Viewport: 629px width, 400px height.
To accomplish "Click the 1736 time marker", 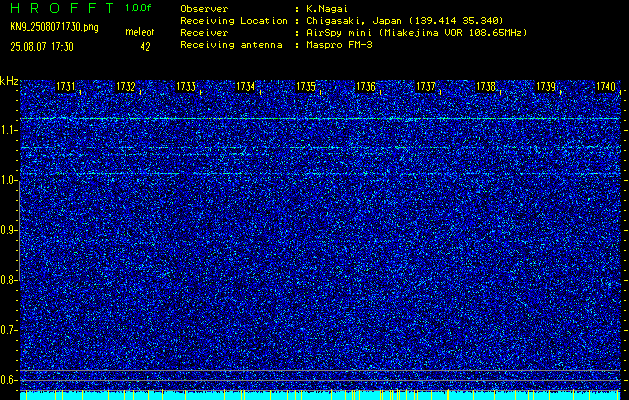I will 366,87.
